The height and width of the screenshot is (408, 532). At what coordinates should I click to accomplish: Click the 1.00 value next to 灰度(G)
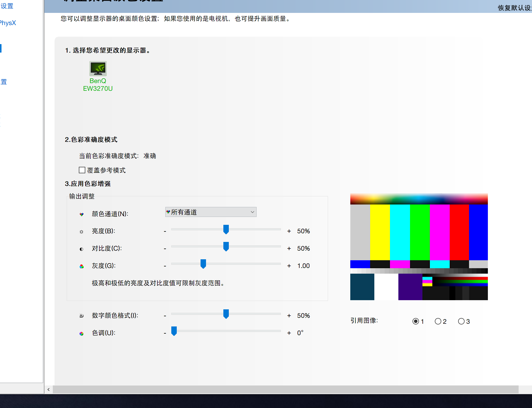coord(303,266)
